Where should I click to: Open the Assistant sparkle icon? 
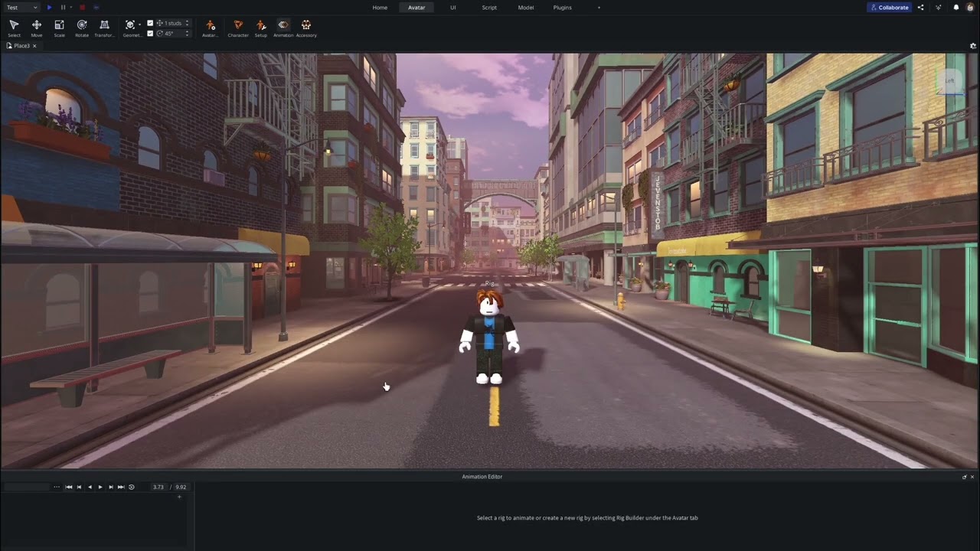(938, 7)
